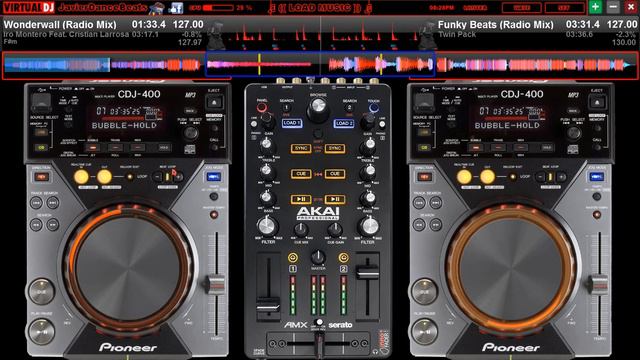Viewport: 640px width, 360px height.
Task: Click the CUE MIX knob
Action: point(301,230)
